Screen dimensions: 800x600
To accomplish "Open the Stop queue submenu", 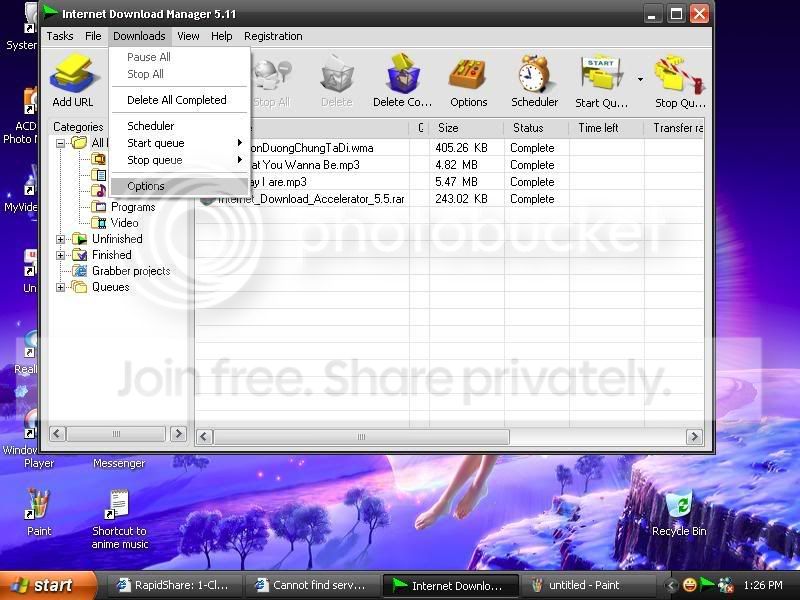I will 180,160.
